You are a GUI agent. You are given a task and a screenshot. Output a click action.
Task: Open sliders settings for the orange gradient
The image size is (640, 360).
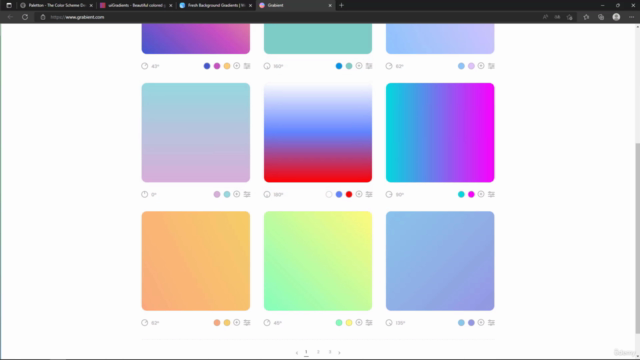pyautogui.click(x=247, y=322)
